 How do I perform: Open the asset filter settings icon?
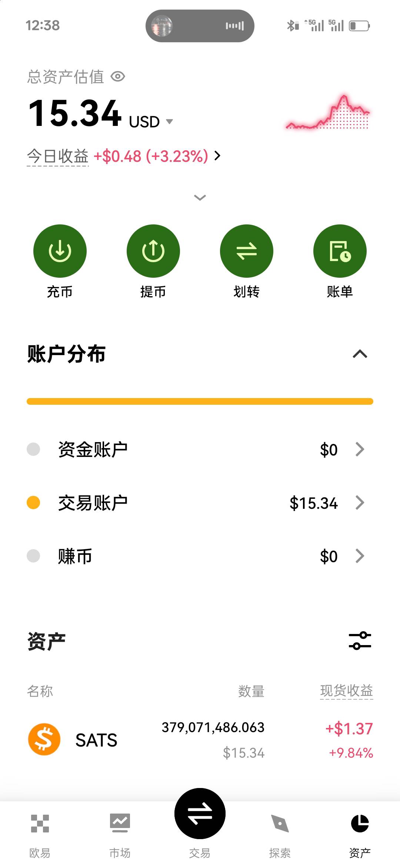[360, 641]
